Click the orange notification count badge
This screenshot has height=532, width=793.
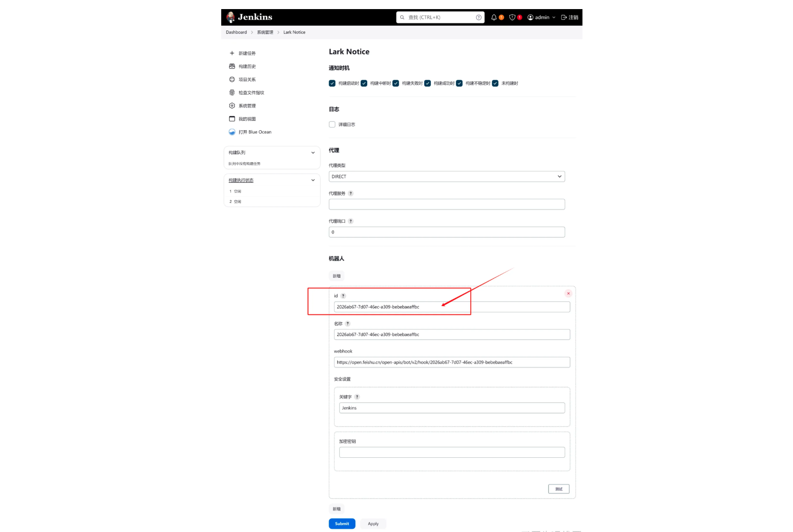[501, 17]
